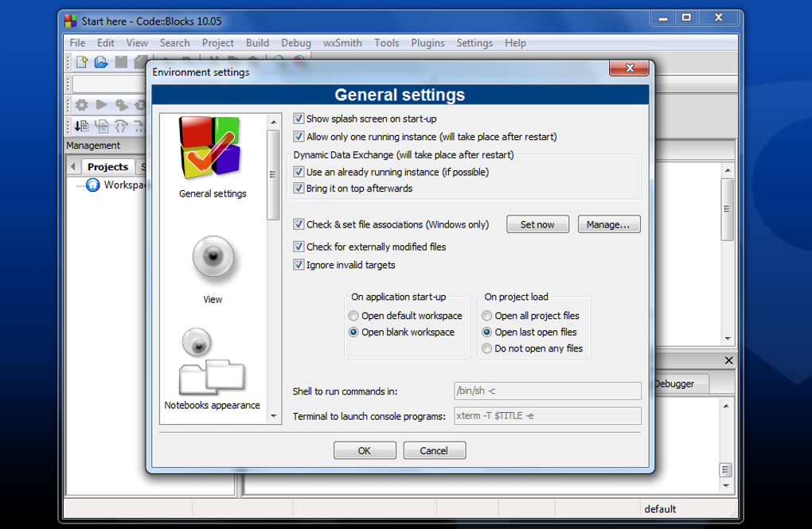Click category list scroll up arrow

[273, 123]
